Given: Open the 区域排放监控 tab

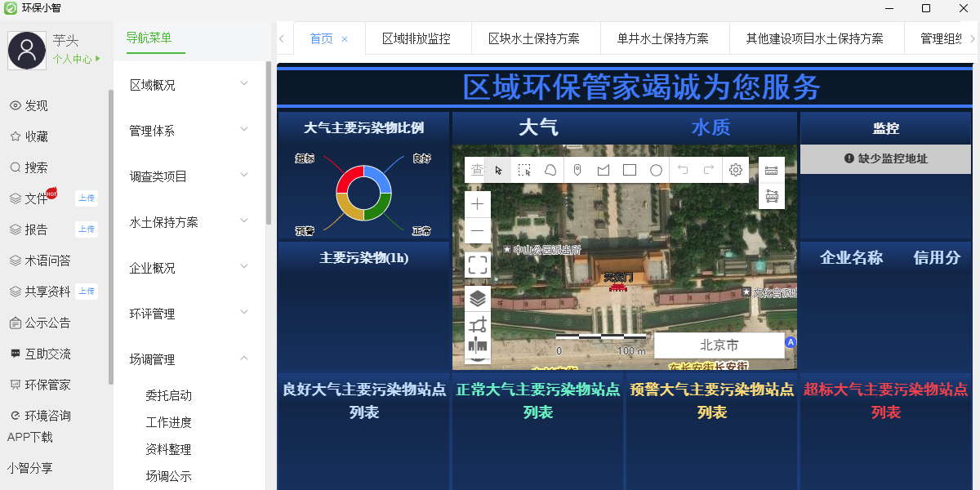Looking at the screenshot, I should pos(416,38).
